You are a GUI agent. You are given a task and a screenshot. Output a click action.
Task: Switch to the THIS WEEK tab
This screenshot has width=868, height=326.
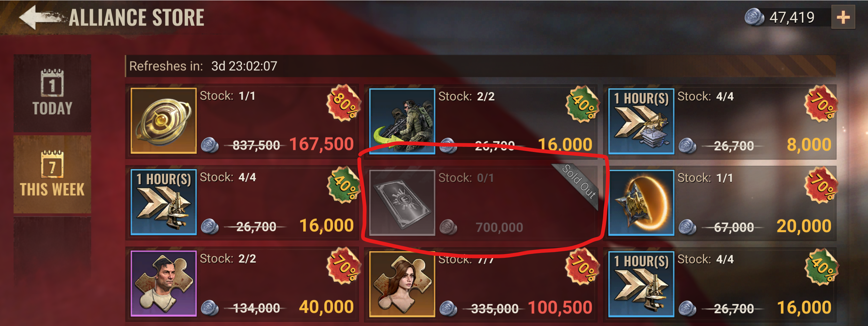tap(52, 174)
